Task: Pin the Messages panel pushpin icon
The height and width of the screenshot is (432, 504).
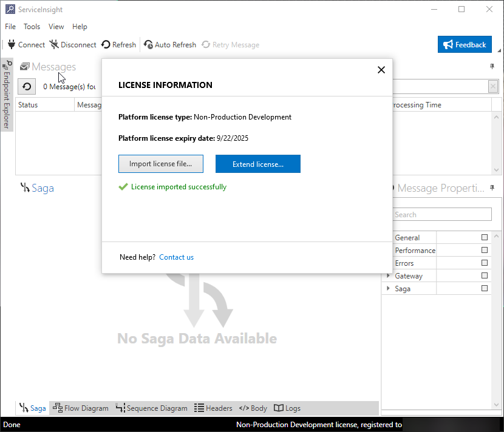Action: [x=492, y=67]
